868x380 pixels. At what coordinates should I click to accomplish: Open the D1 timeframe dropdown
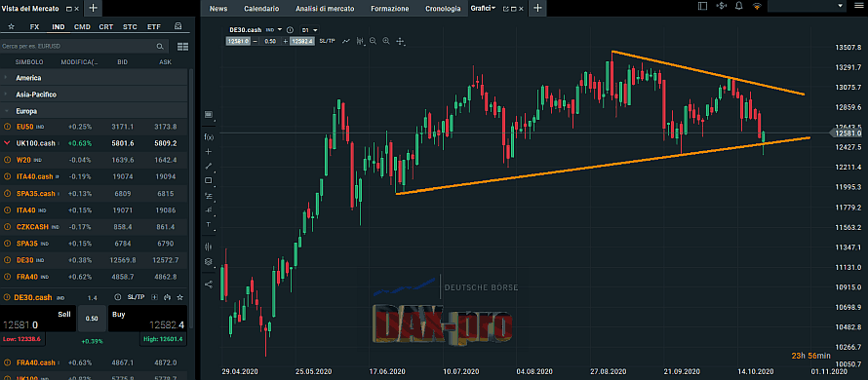(309, 29)
